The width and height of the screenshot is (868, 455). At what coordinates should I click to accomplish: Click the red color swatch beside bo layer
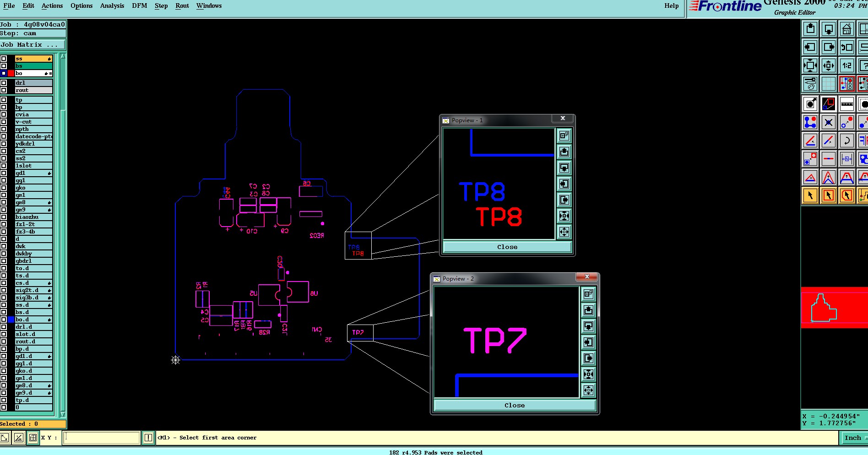pos(11,73)
